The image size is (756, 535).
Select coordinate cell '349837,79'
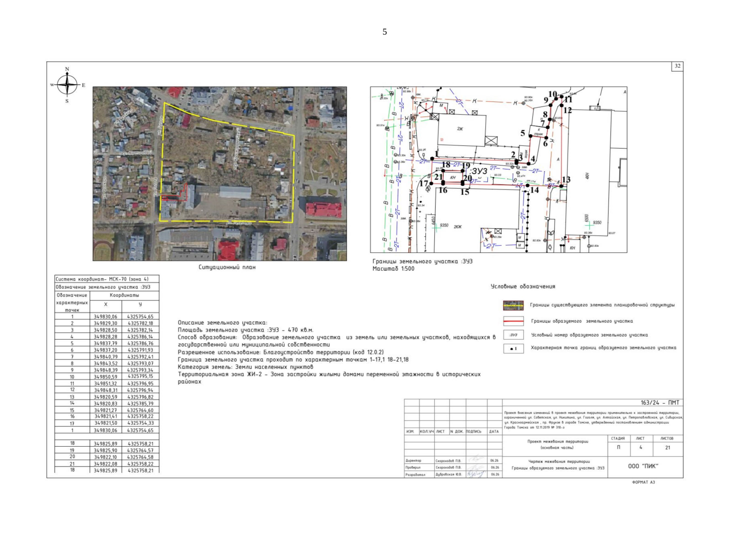click(106, 344)
